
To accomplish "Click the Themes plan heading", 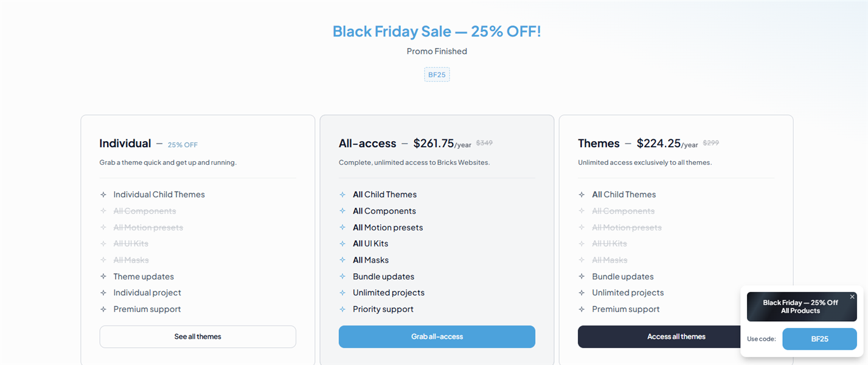I will pos(599,144).
